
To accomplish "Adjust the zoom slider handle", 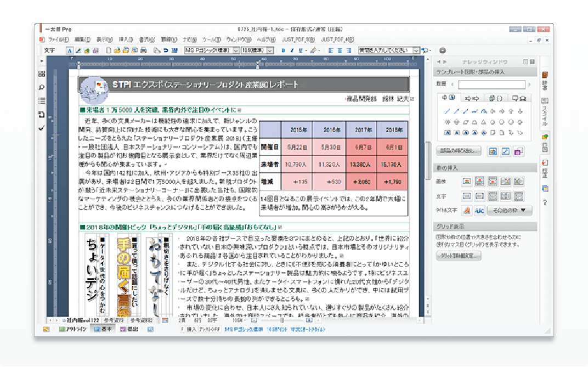I will [281, 320].
